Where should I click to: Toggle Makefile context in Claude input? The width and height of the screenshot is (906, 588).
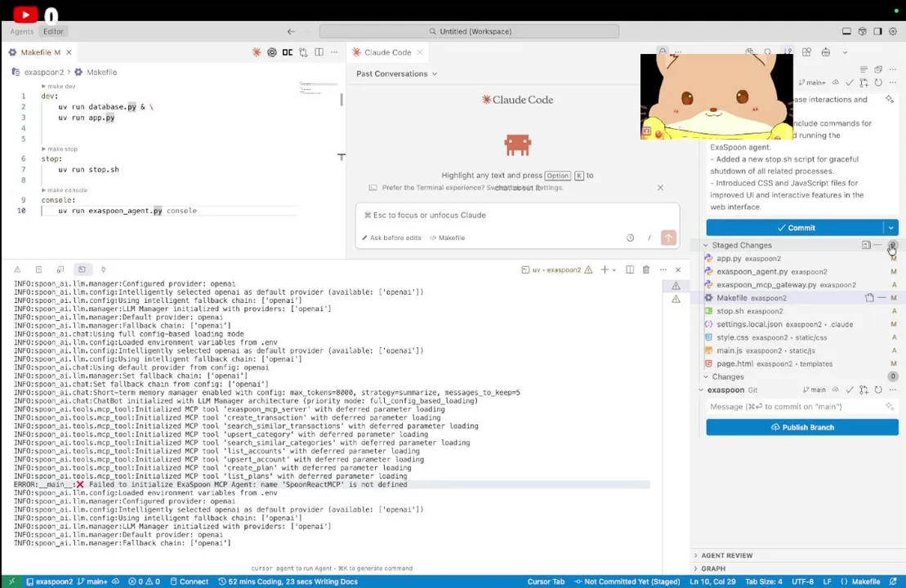[447, 238]
